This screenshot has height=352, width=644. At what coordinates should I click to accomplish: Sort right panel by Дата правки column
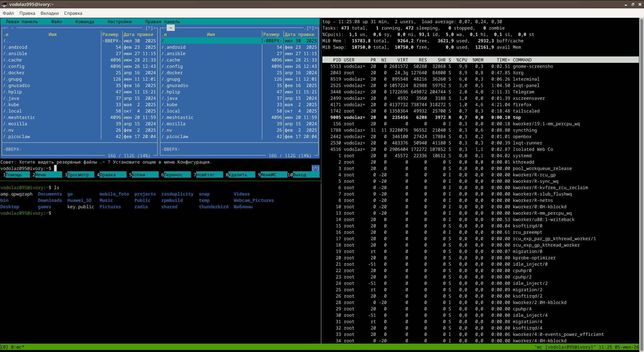(x=300, y=35)
